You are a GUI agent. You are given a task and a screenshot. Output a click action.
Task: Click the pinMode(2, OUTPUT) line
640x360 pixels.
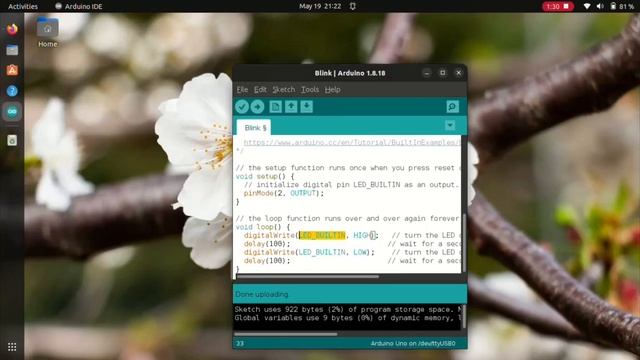point(284,193)
